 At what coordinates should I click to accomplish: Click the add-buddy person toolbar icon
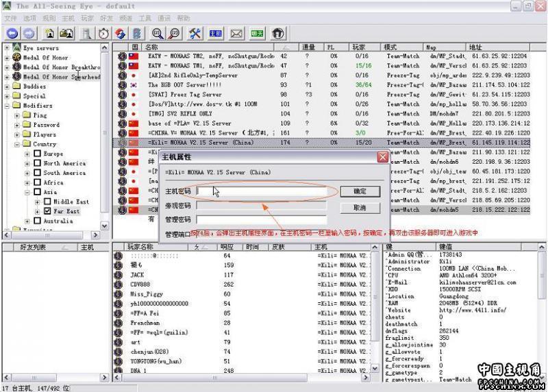click(50, 34)
